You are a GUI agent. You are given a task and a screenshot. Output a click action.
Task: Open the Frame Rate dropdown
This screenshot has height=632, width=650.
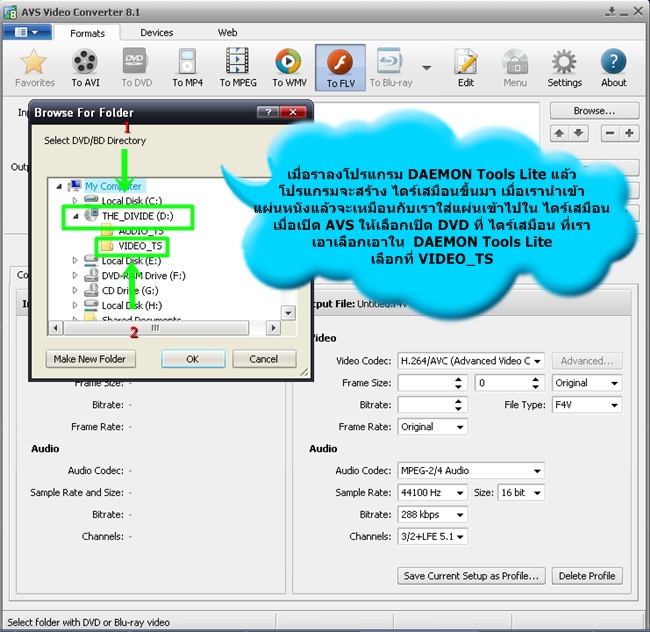(x=432, y=427)
